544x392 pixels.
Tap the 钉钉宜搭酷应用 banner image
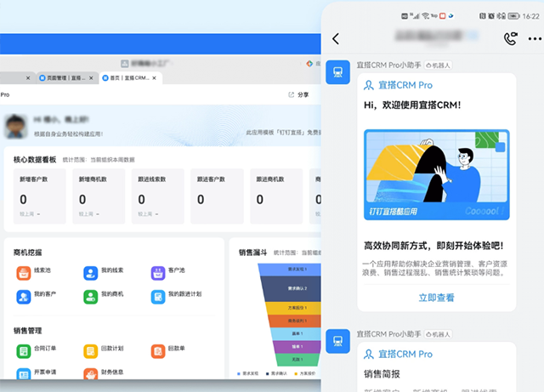pos(436,174)
